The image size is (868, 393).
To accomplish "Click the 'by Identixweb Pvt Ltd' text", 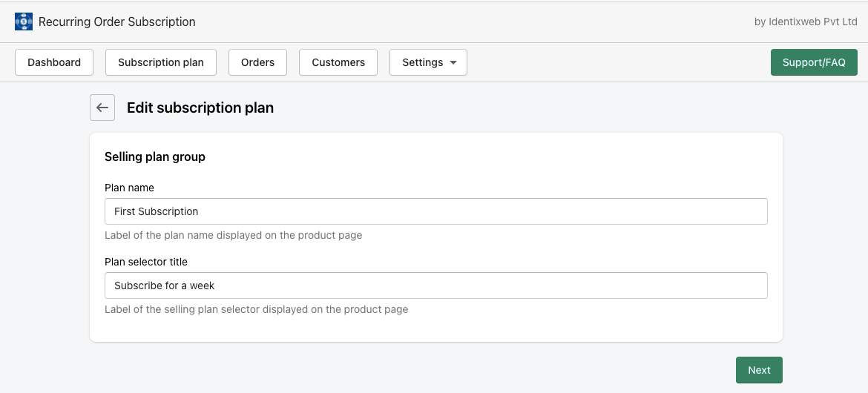I will [x=806, y=22].
